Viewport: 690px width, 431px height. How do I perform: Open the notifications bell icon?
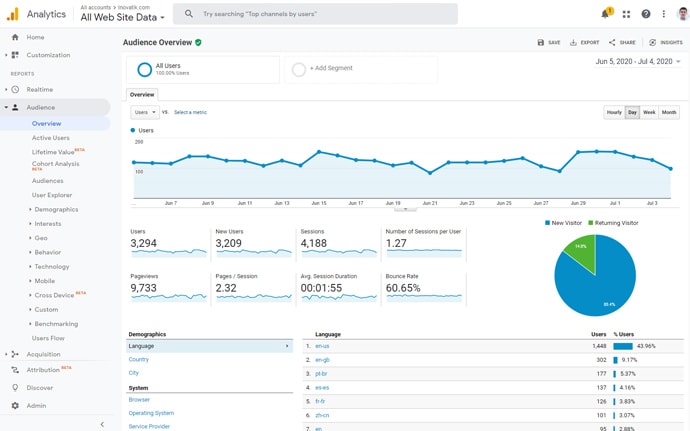click(x=605, y=14)
